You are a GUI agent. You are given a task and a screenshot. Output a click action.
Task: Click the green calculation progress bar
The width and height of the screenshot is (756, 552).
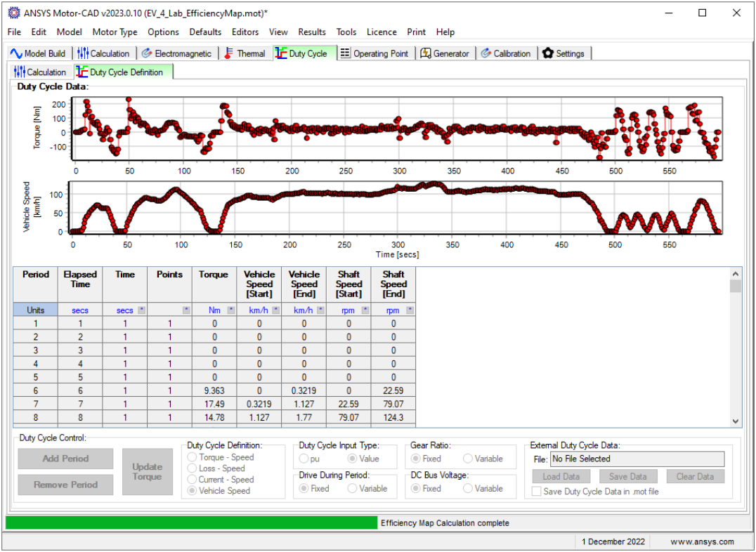pos(191,523)
